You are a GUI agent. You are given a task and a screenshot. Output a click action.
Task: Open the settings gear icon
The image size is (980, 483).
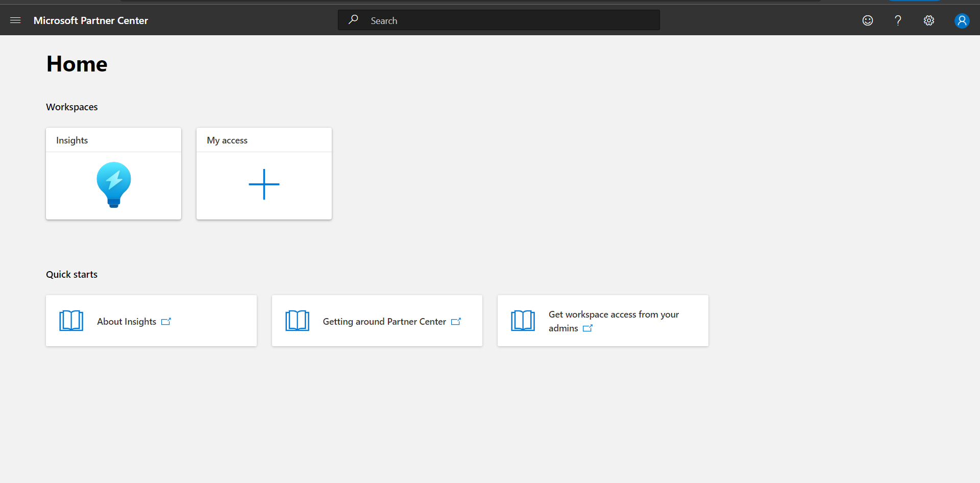tap(929, 20)
